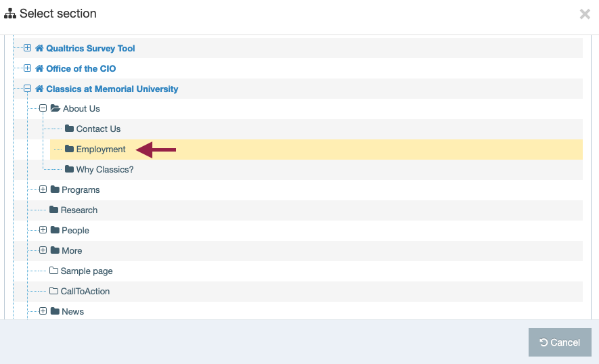
Task: Click the folder icon next to Employment
Action: tap(69, 149)
